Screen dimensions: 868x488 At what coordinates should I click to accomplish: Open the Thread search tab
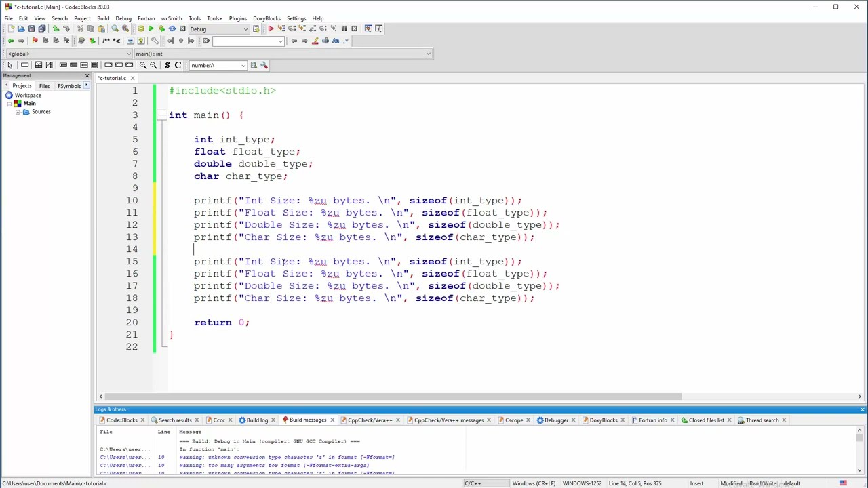[x=762, y=420]
